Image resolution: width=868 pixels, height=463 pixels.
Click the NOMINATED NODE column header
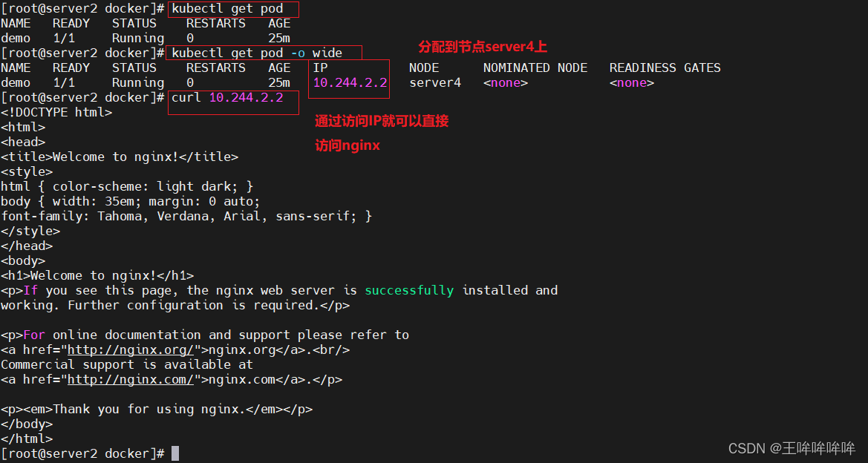click(x=535, y=68)
